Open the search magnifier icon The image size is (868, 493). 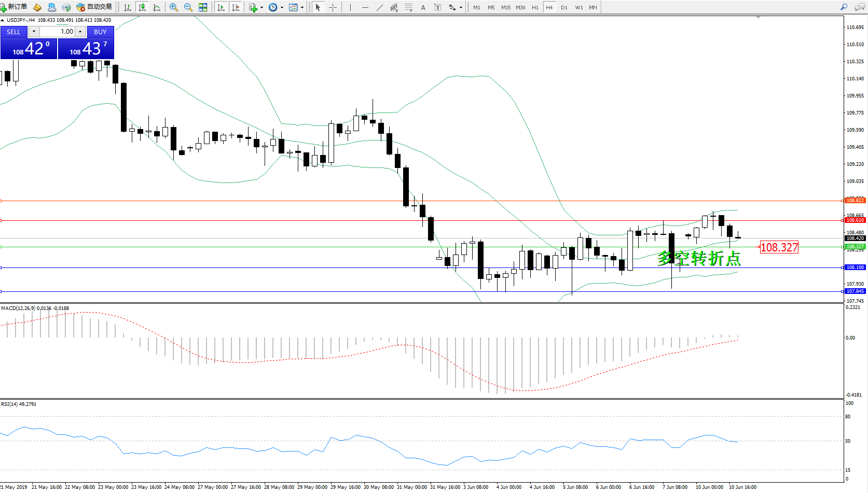(x=844, y=7)
